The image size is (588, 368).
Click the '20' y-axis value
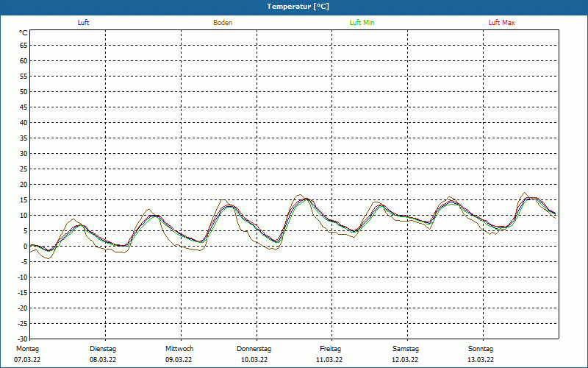24,185
